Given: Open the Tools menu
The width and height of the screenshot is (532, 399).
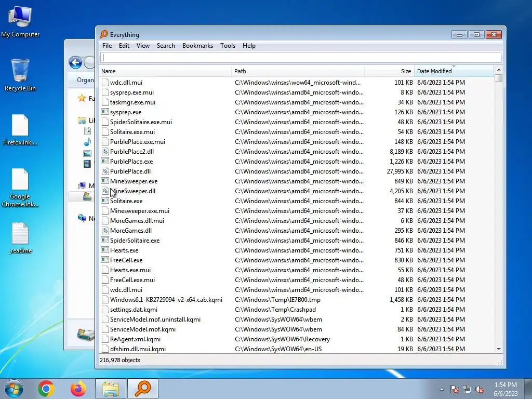Looking at the screenshot, I should [x=228, y=46].
